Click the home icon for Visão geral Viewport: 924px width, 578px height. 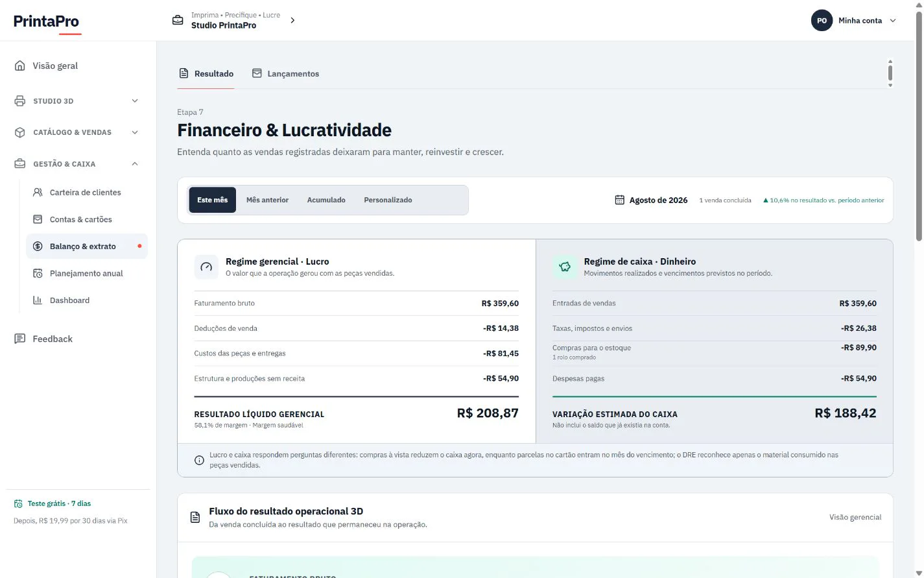click(20, 66)
